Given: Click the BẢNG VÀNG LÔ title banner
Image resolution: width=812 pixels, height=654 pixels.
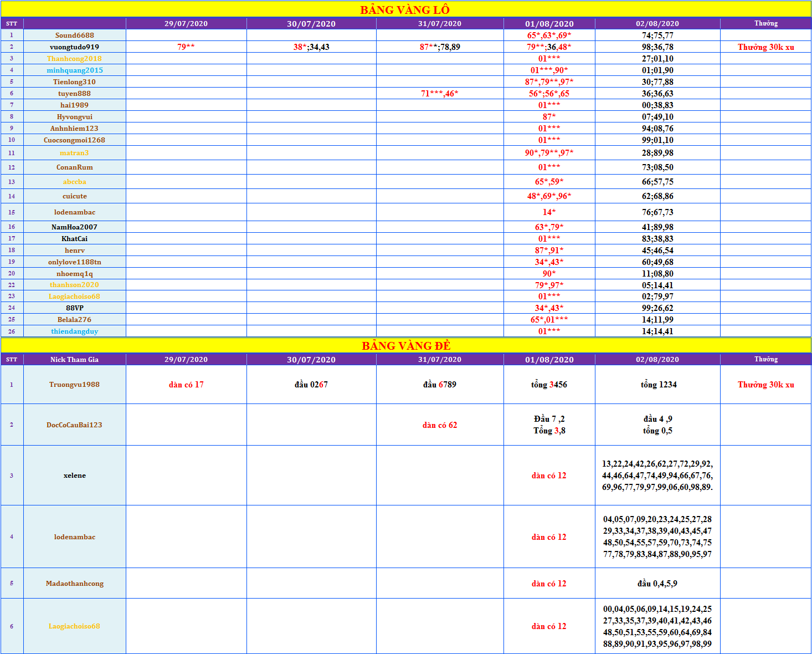Looking at the screenshot, I should (405, 10).
